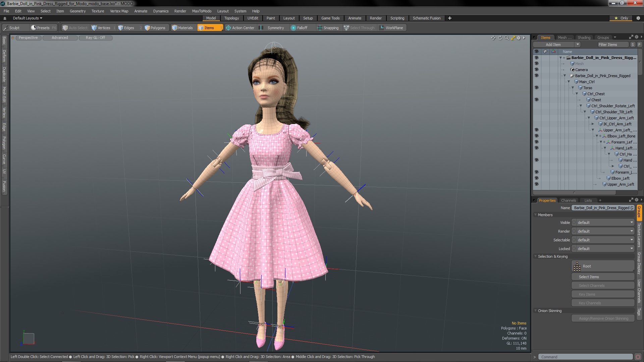Open the Render dropdown in Members
The width and height of the screenshot is (644, 362).
click(x=603, y=231)
